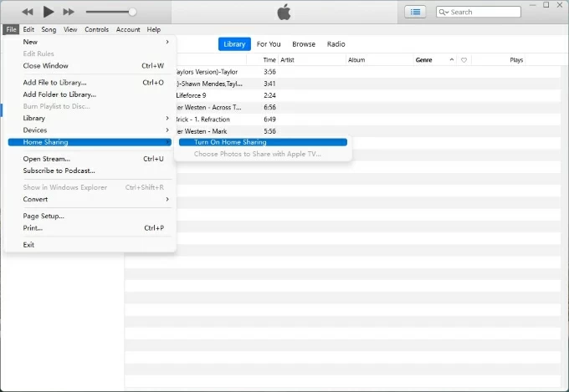Skip to the previous track
Screen dimensions: 569x392
[28, 12]
